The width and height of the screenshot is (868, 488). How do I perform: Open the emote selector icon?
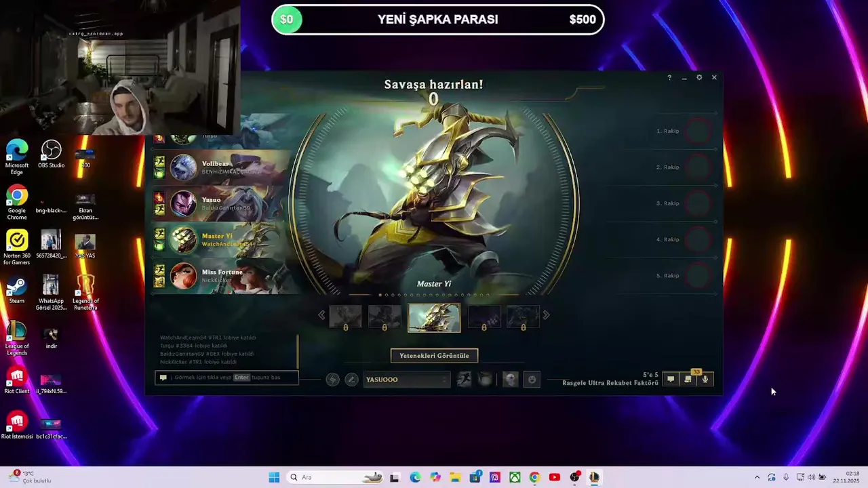pyautogui.click(x=532, y=380)
